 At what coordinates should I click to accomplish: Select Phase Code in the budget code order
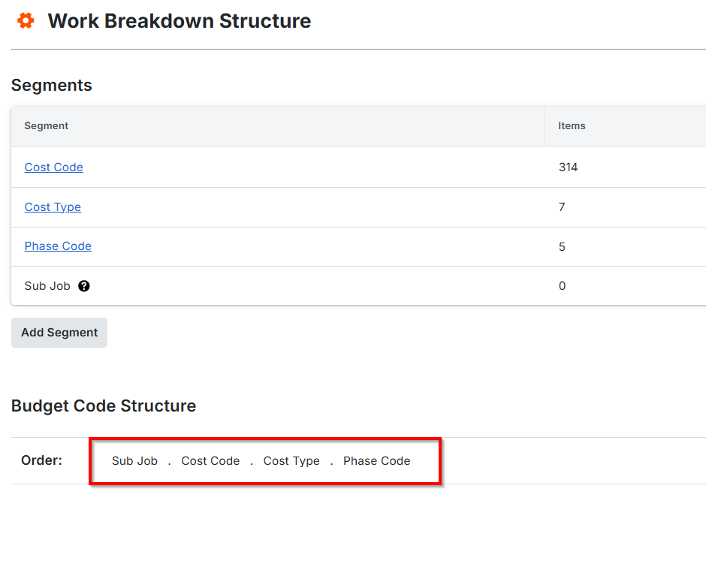pos(376,461)
